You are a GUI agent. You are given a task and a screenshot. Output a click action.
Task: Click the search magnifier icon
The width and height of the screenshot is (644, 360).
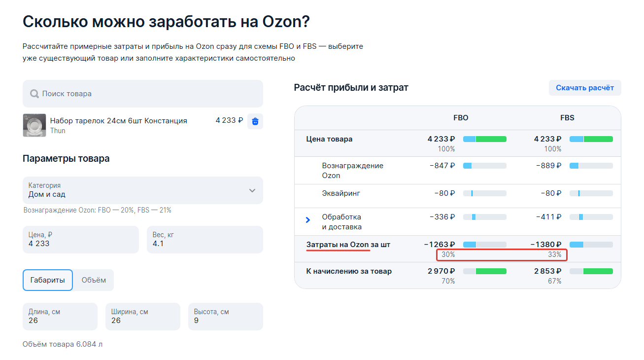click(34, 94)
